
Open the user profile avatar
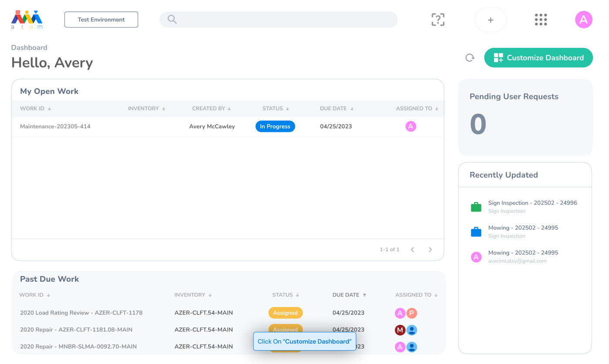[584, 20]
